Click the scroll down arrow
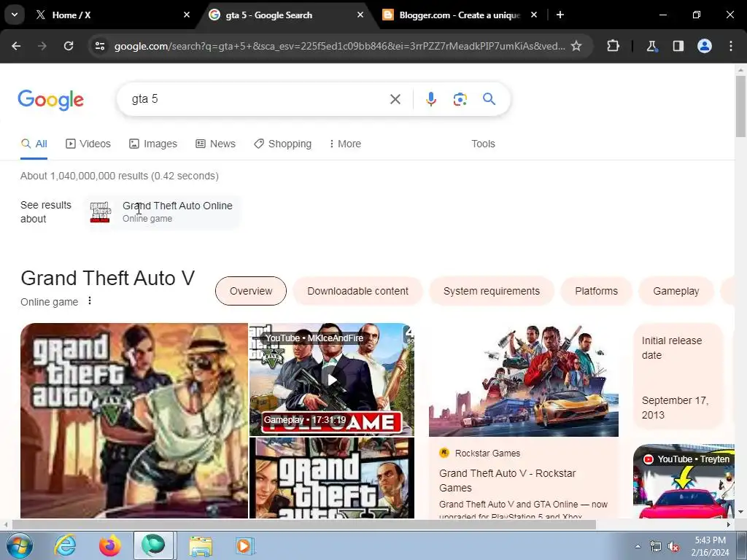 pyautogui.click(x=740, y=513)
